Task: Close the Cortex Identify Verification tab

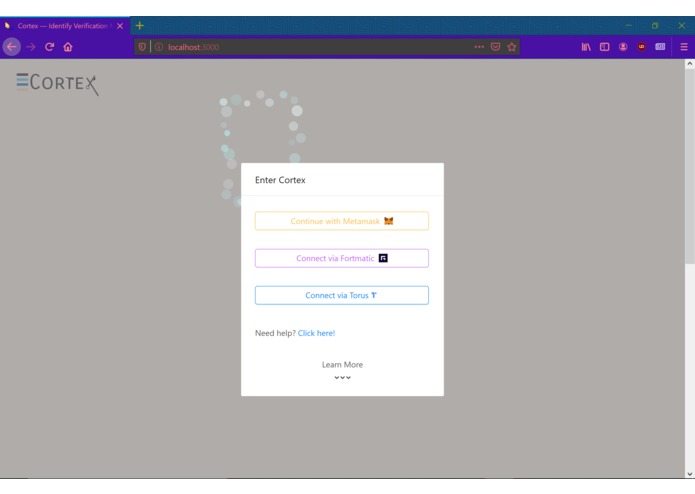Action: [120, 26]
